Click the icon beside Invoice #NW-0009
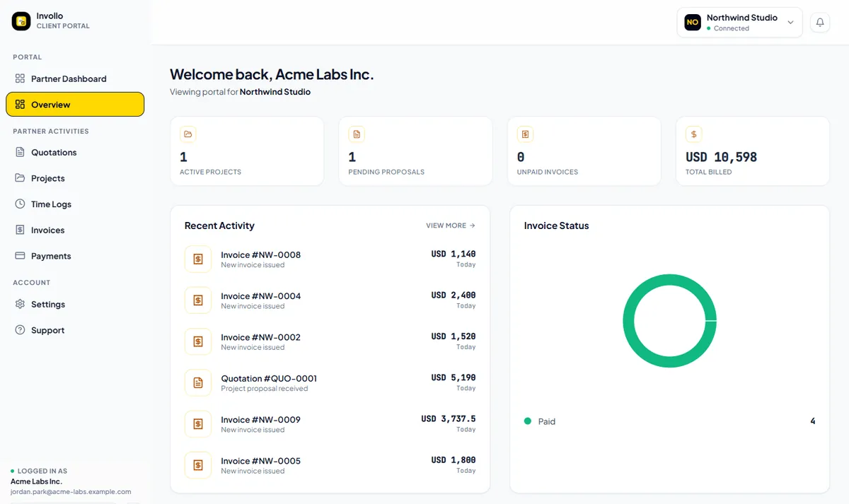Screen dimensions: 849x504 pyautogui.click(x=198, y=423)
